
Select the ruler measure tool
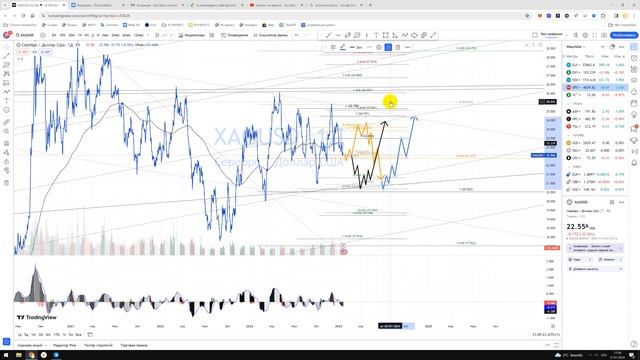7,122
